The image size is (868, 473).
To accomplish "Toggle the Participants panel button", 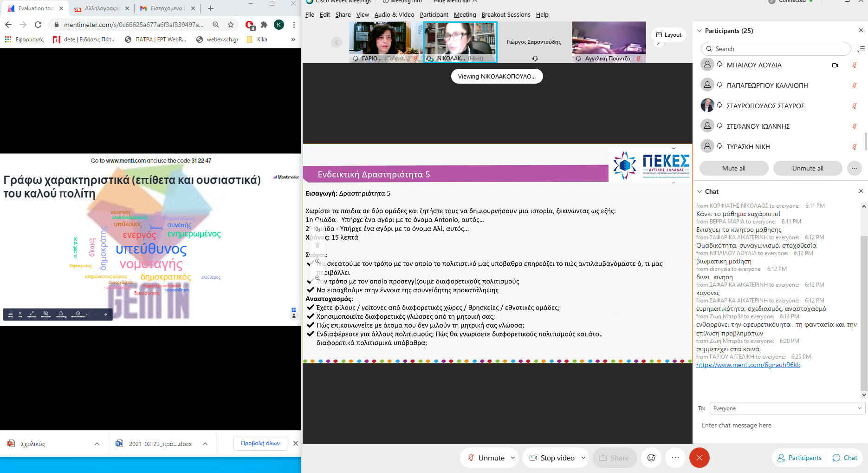I will click(x=799, y=458).
